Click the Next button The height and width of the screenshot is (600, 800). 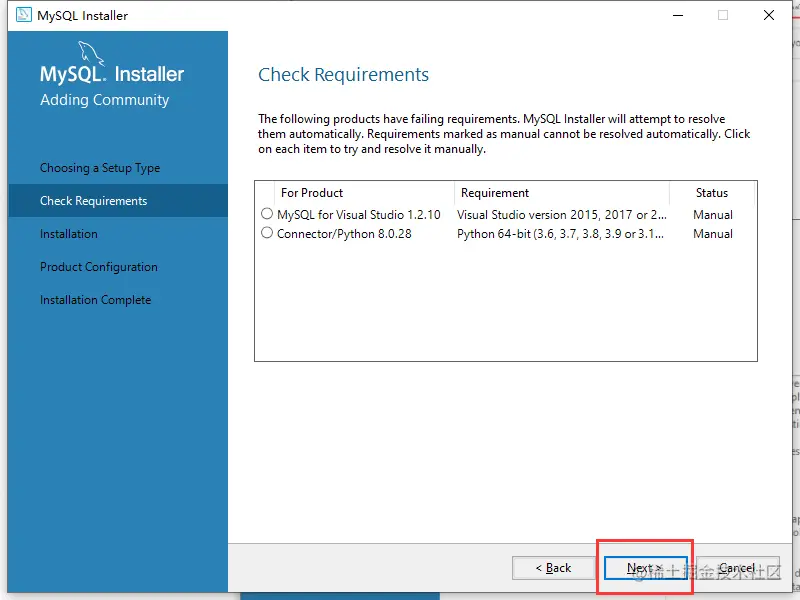click(x=645, y=568)
